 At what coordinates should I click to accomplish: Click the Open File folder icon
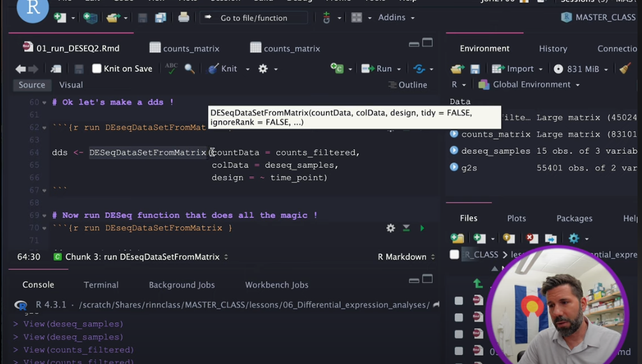pos(112,18)
